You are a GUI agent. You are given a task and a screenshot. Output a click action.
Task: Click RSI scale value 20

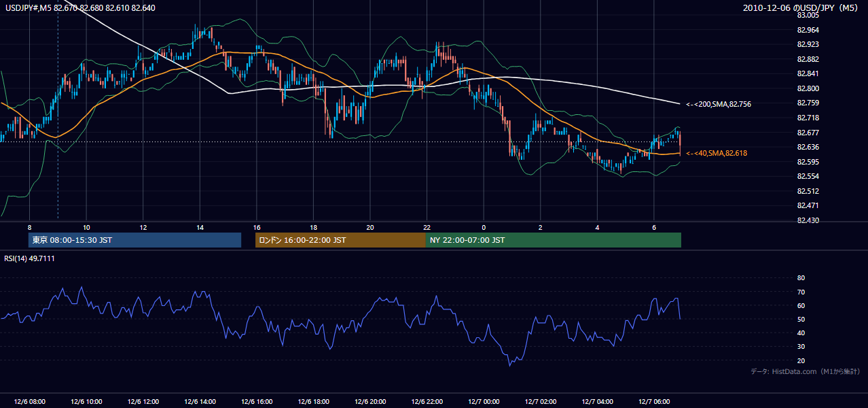tap(801, 360)
